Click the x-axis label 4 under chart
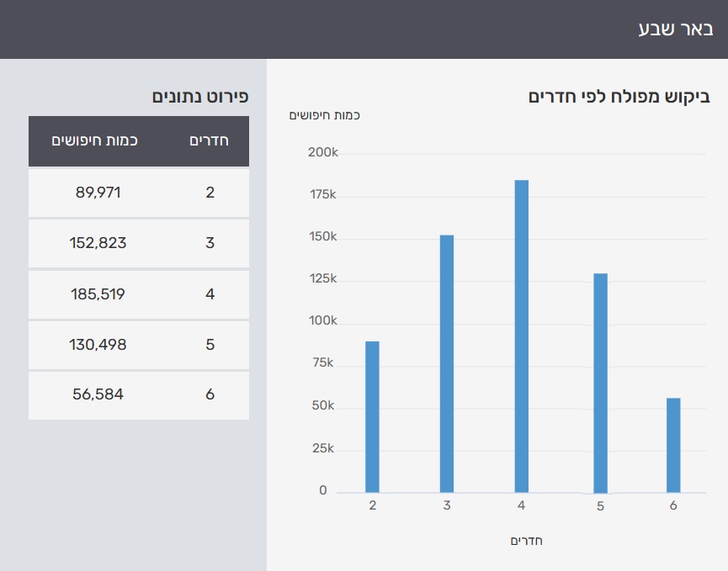The width and height of the screenshot is (728, 571). point(522,505)
